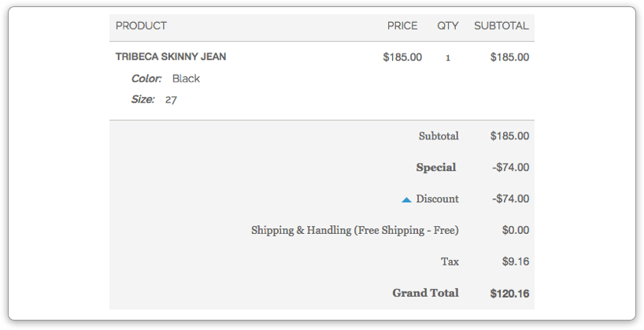Click the quantity value 1
Screen dimensions: 644x330
448,58
